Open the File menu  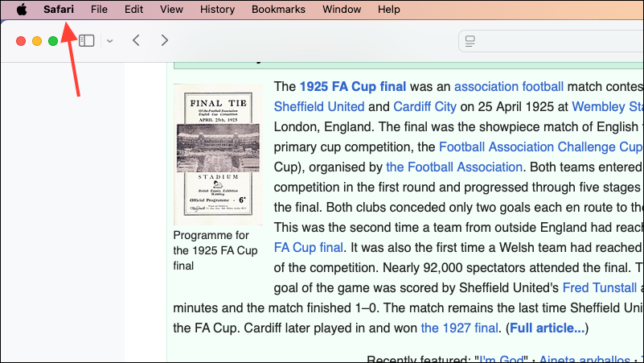(99, 9)
